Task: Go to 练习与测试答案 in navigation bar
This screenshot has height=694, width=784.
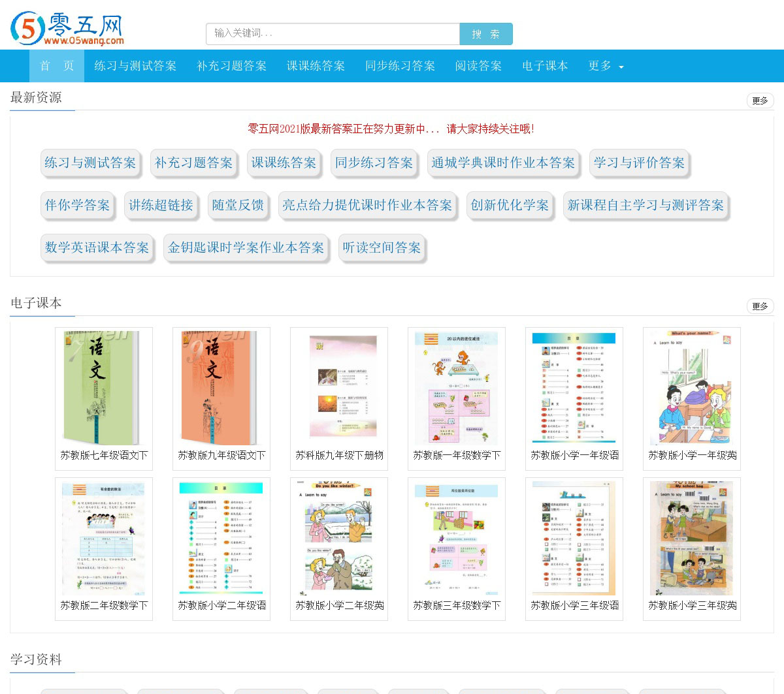Action: (135, 66)
